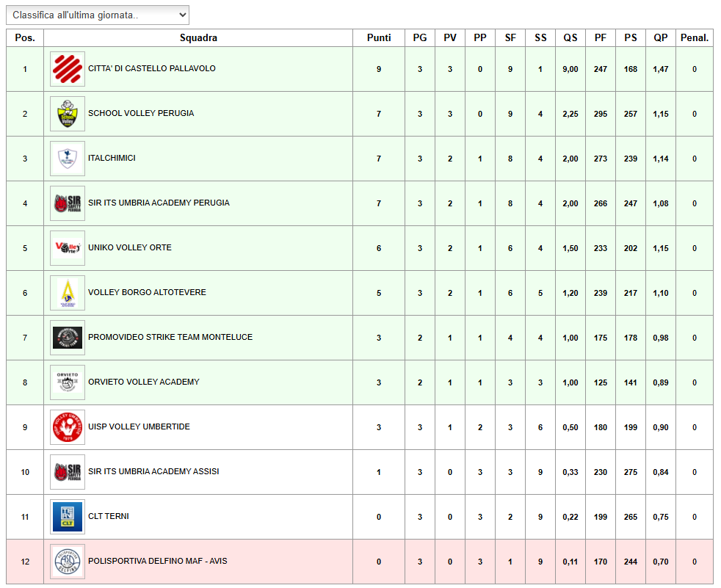Click the Penal. column header

[x=694, y=38]
